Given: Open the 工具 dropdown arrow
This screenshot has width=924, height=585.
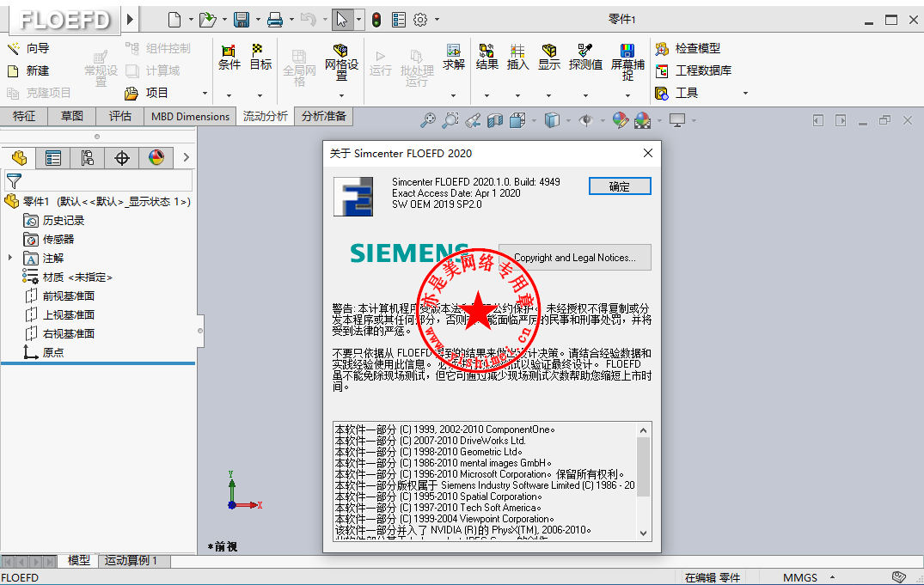Looking at the screenshot, I should pos(745,93).
